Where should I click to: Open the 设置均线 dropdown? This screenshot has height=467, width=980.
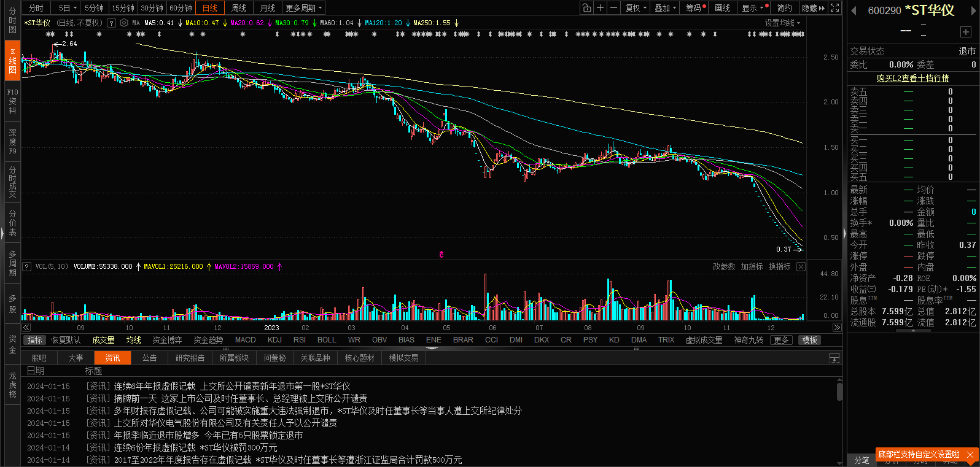coord(782,23)
